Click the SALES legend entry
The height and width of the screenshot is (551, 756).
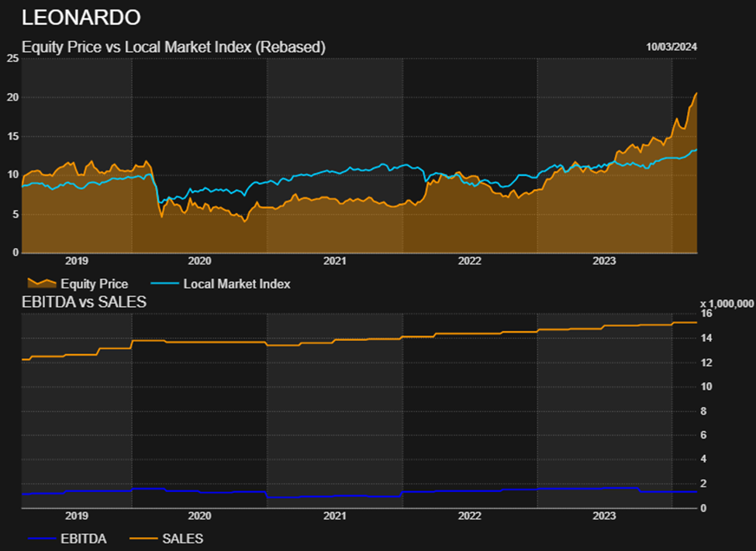(167, 539)
